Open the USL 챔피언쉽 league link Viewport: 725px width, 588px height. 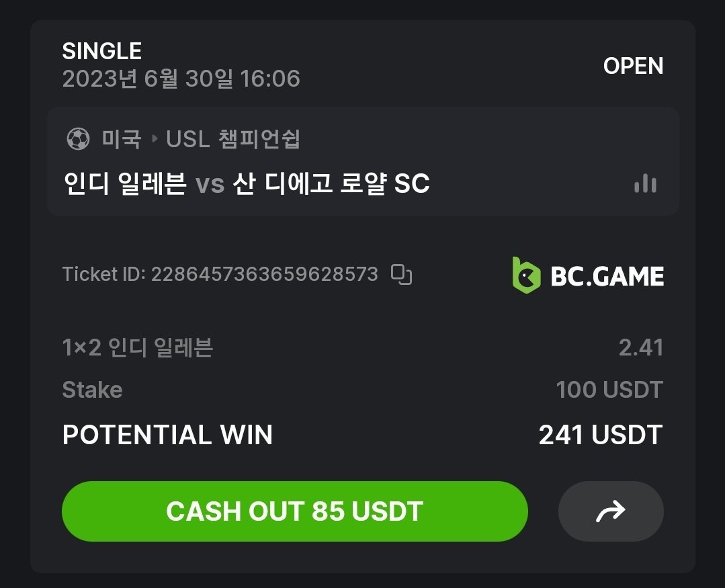click(x=232, y=140)
